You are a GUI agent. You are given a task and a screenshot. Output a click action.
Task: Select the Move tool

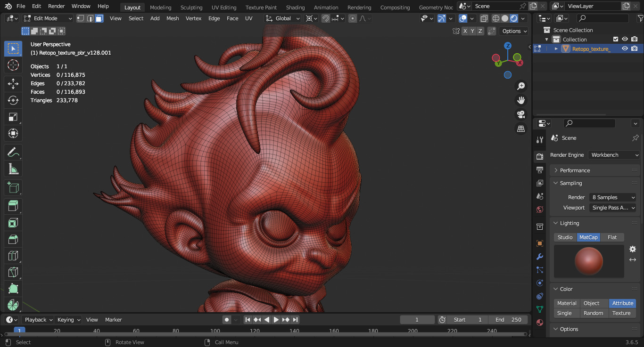pos(13,84)
